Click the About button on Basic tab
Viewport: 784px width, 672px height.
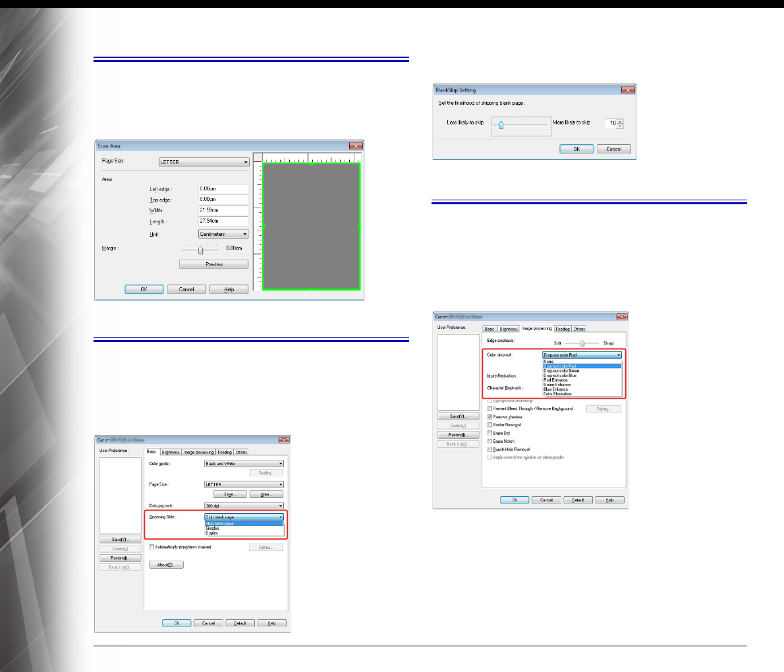[x=166, y=565]
